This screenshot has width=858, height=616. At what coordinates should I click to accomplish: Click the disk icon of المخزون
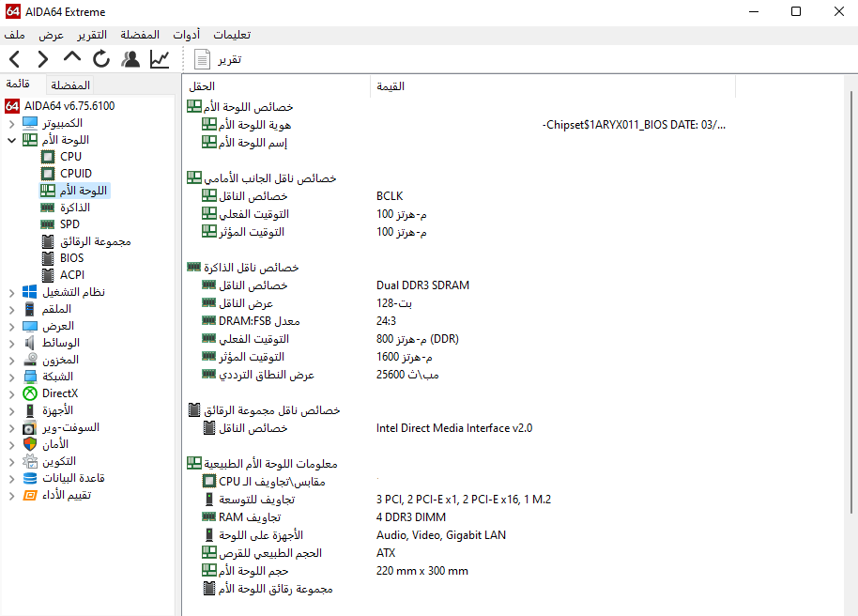[29, 360]
